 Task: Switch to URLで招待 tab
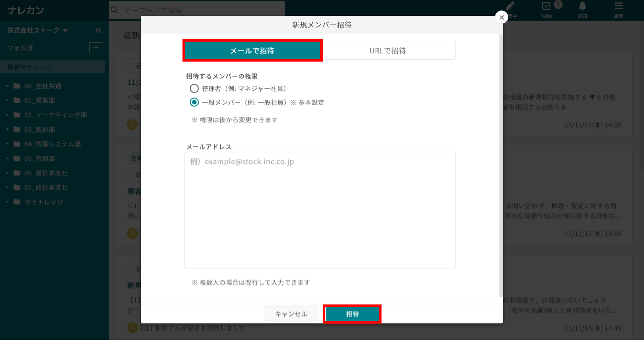click(x=388, y=51)
